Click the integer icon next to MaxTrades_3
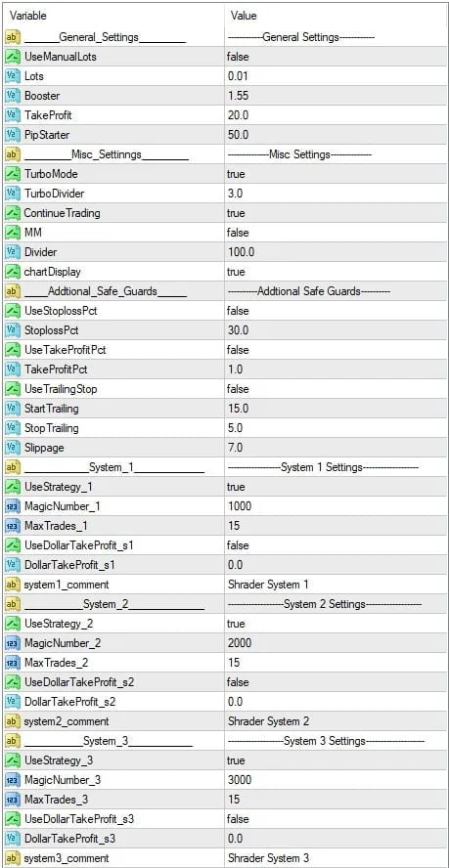 click(x=12, y=800)
